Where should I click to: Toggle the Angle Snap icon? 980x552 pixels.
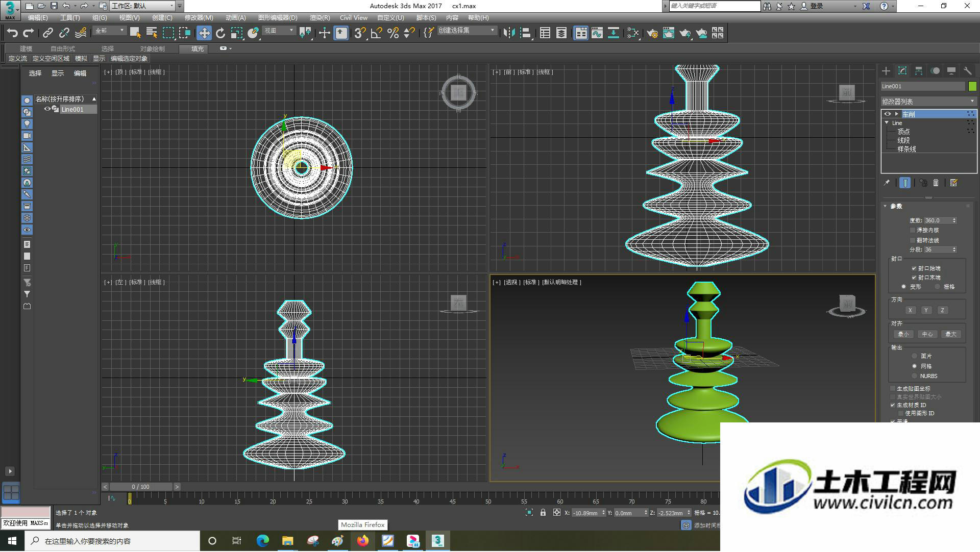coord(377,33)
